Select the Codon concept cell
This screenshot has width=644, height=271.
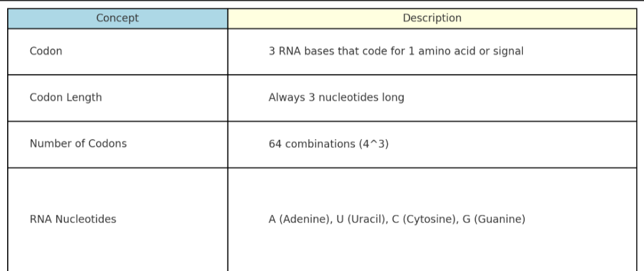[x=46, y=51]
